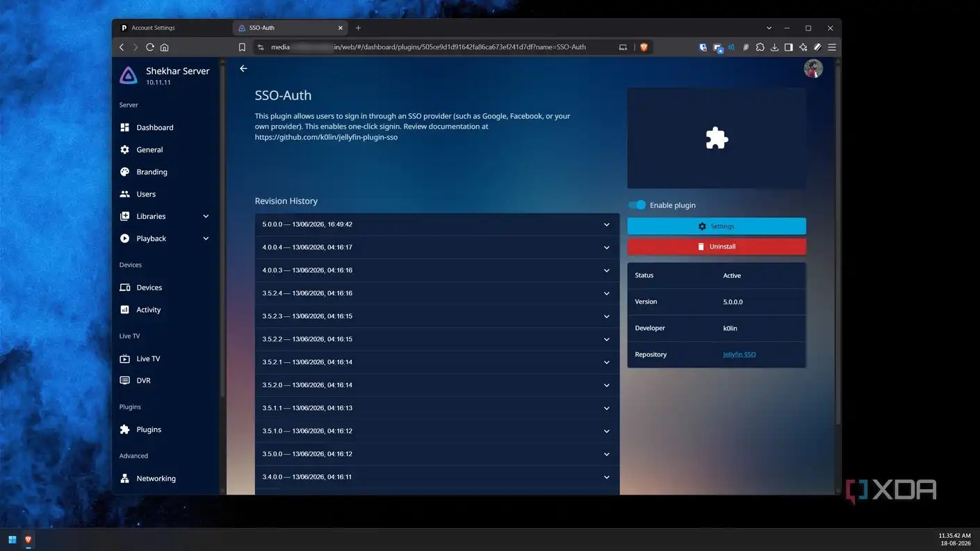Click the Developer value 'k0lin'
Viewport: 980px width, 551px height.
tap(730, 328)
